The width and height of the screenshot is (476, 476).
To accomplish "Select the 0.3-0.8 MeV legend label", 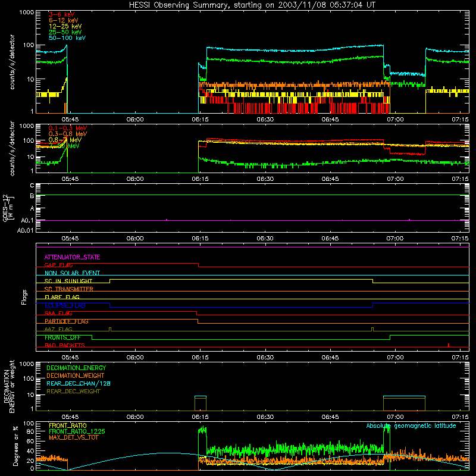I will pos(68,134).
